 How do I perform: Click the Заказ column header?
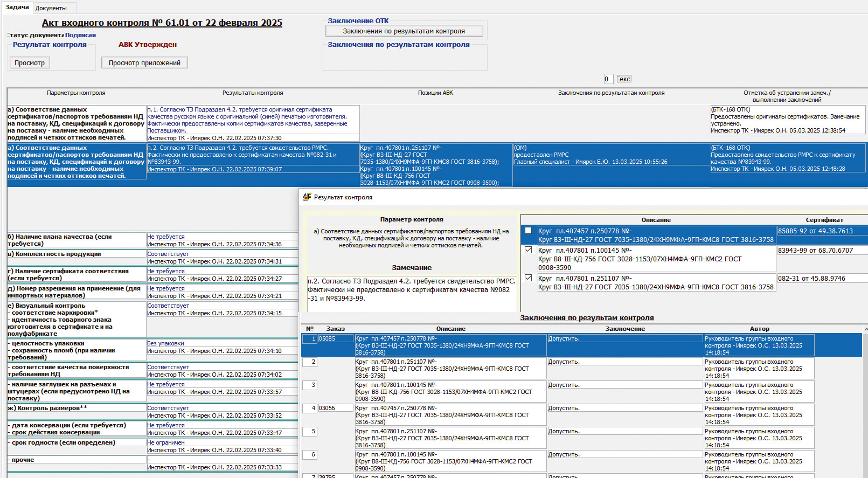pyautogui.click(x=335, y=329)
